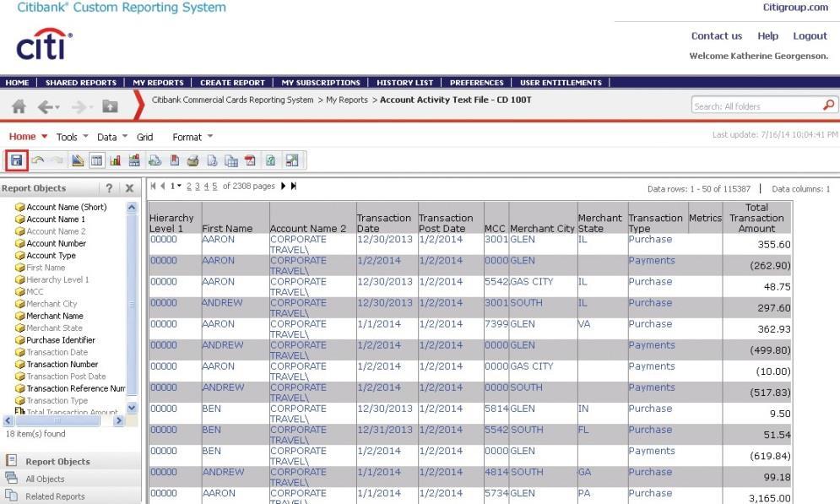Screen dimensions: 840x504
Task: Click the red bookmark page toolbar icon
Action: pos(175,160)
